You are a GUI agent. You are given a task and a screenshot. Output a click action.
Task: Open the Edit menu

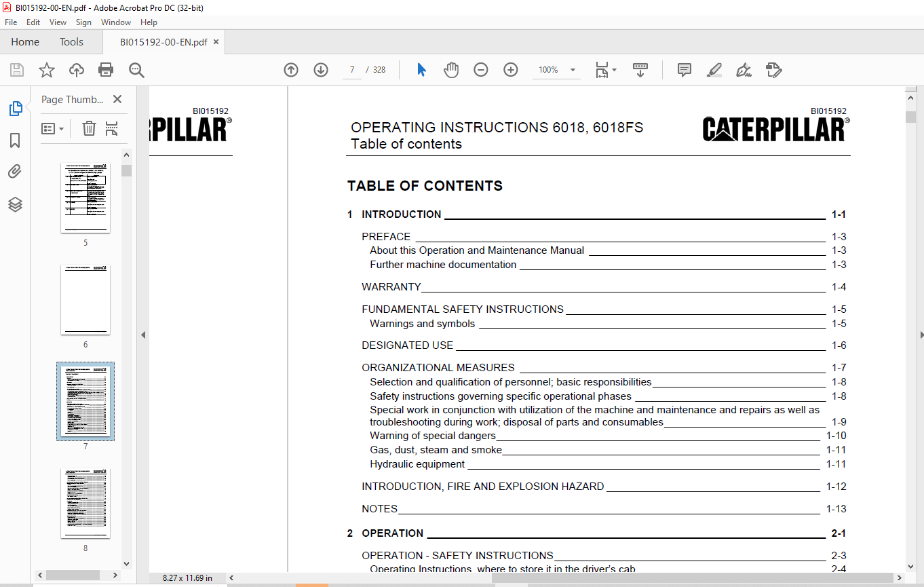[x=33, y=22]
